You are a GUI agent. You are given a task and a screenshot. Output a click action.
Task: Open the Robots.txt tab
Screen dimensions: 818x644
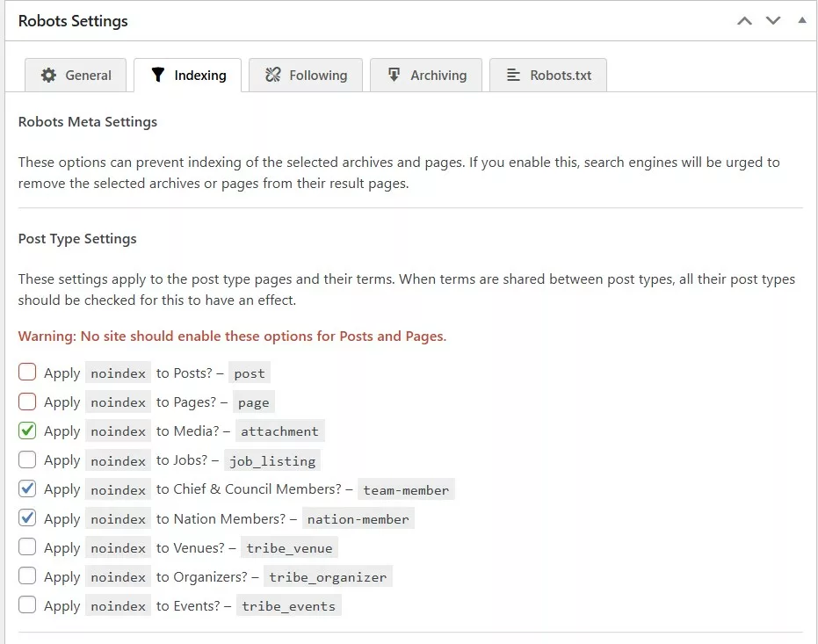pyautogui.click(x=547, y=76)
